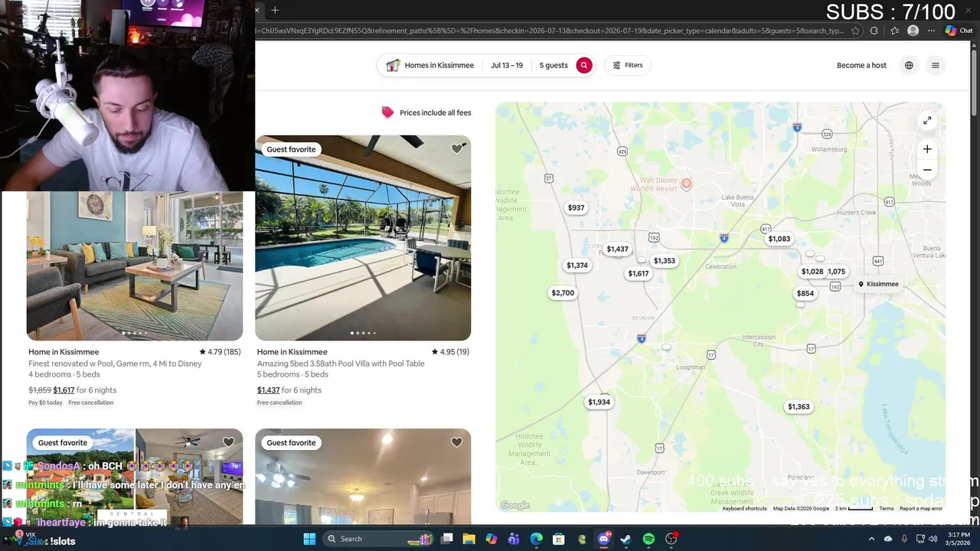Select the $1,934 map price marker
Viewport: 980px width, 551px height.
599,402
